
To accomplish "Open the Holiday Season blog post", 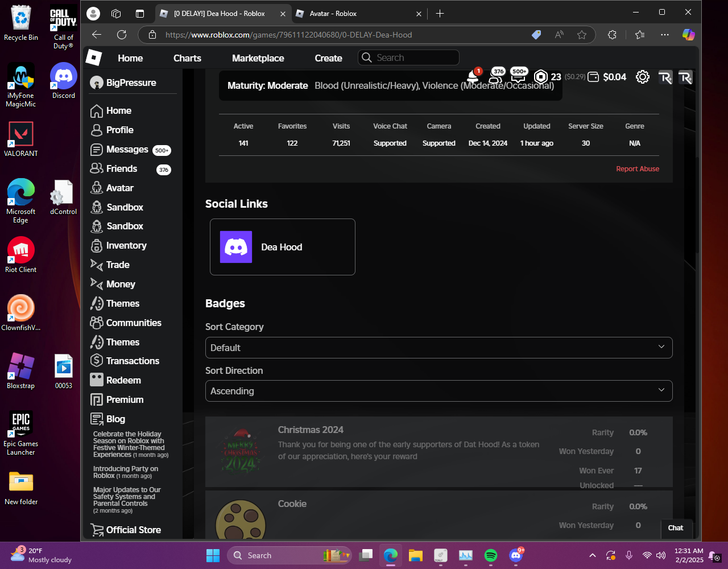I will coord(131,444).
